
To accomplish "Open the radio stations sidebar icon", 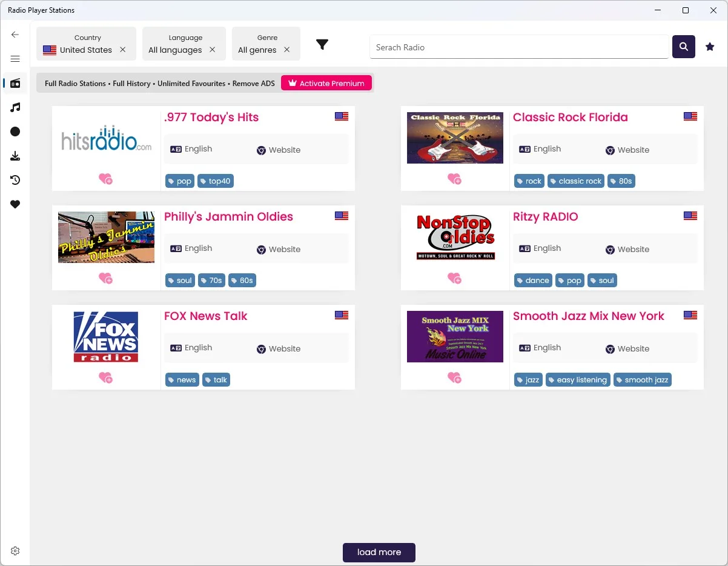I will pyautogui.click(x=15, y=83).
